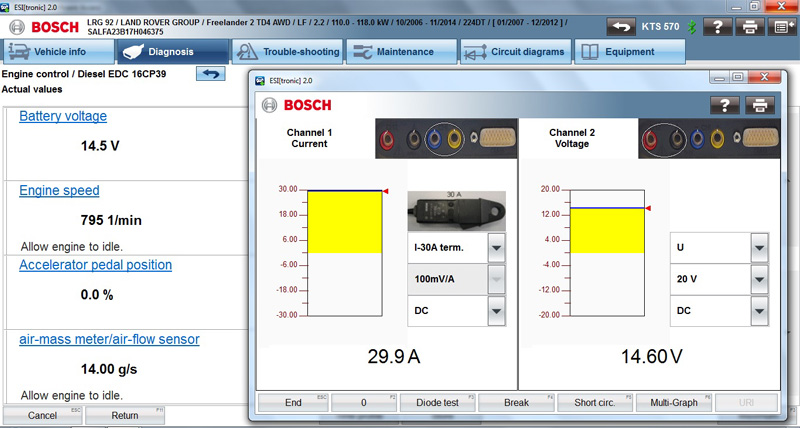This screenshot has width=800, height=428.
Task: Open the Channel 2 U measurement dropdown
Action: click(759, 247)
